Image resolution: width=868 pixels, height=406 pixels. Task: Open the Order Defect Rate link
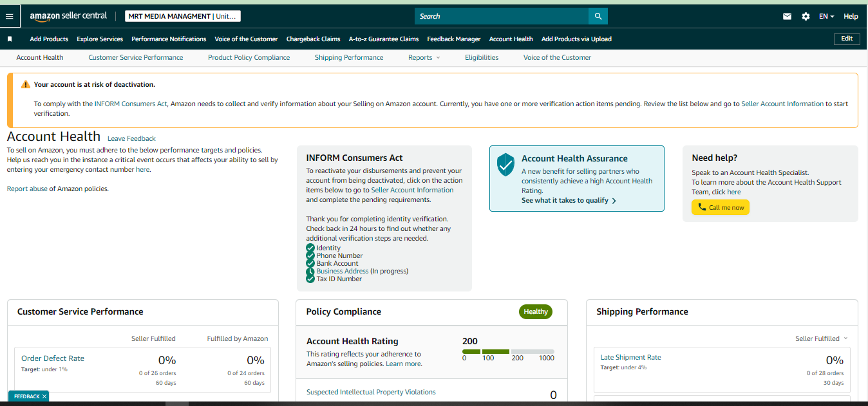coord(53,358)
